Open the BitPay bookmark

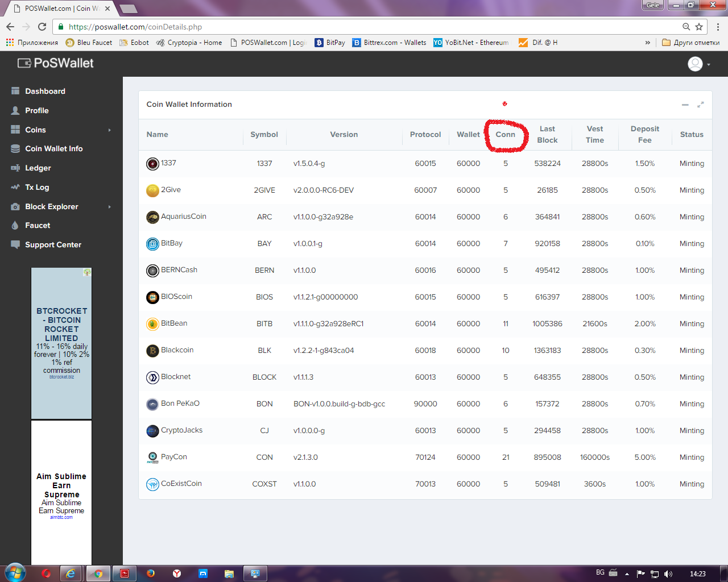tap(330, 43)
